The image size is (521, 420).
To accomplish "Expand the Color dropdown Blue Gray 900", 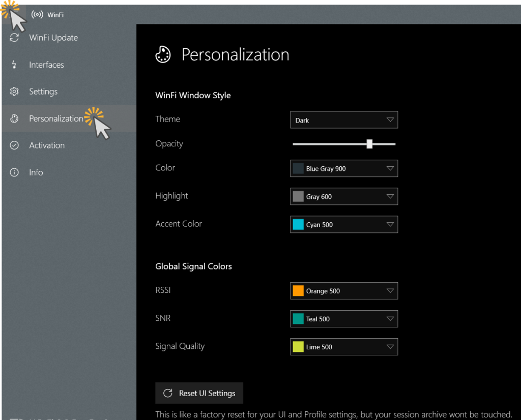I will [343, 168].
